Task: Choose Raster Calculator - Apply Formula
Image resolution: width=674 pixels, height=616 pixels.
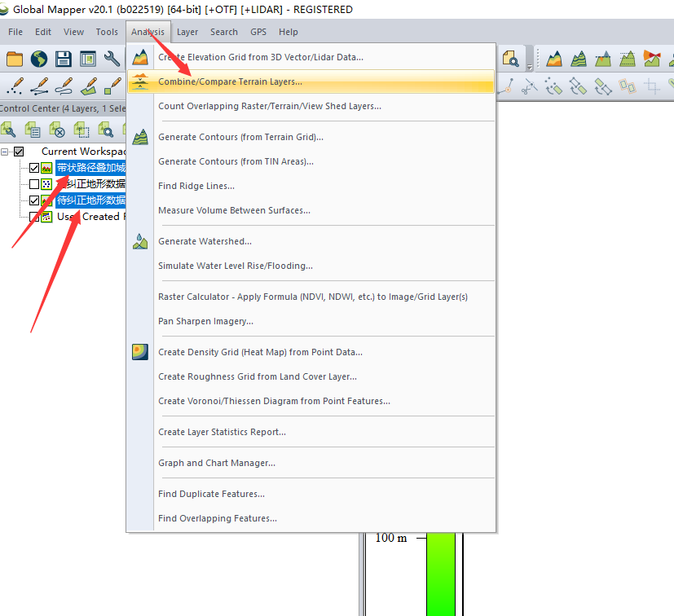Action: coord(311,297)
